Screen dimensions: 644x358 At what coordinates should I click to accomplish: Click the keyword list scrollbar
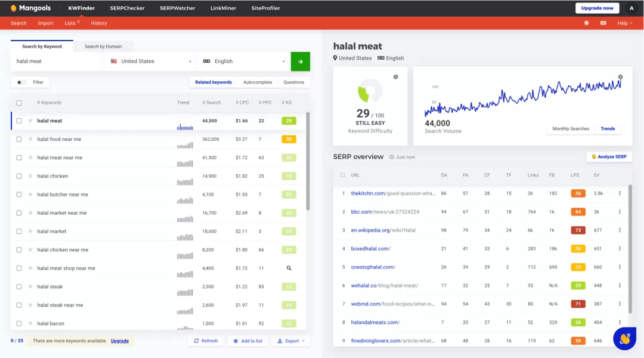point(308,161)
